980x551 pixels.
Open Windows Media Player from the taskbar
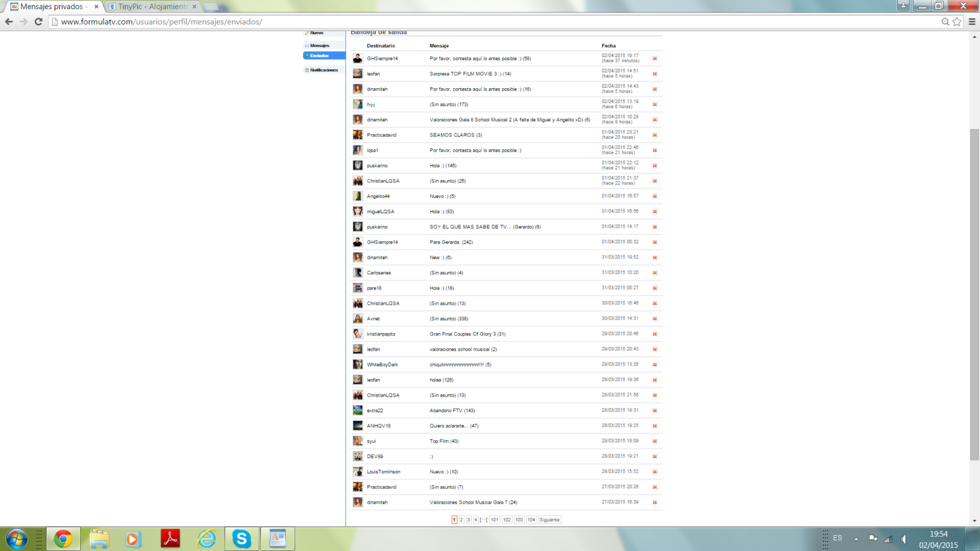[133, 539]
